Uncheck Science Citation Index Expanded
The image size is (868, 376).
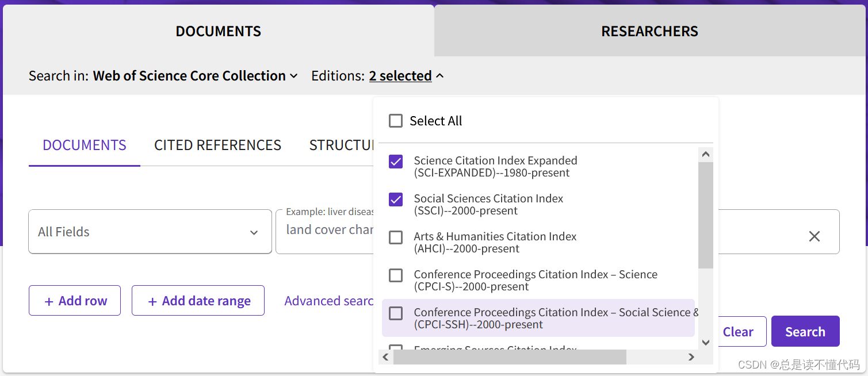[396, 162]
